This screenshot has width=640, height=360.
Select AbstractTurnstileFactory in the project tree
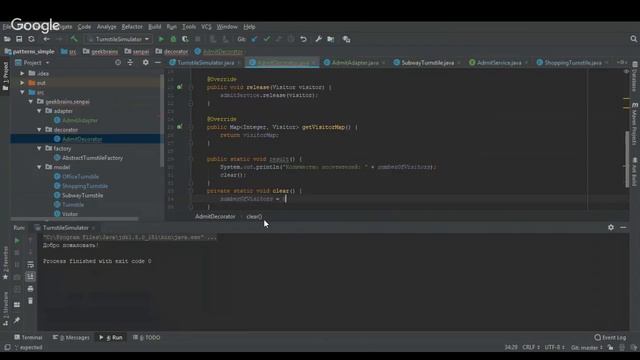point(92,158)
